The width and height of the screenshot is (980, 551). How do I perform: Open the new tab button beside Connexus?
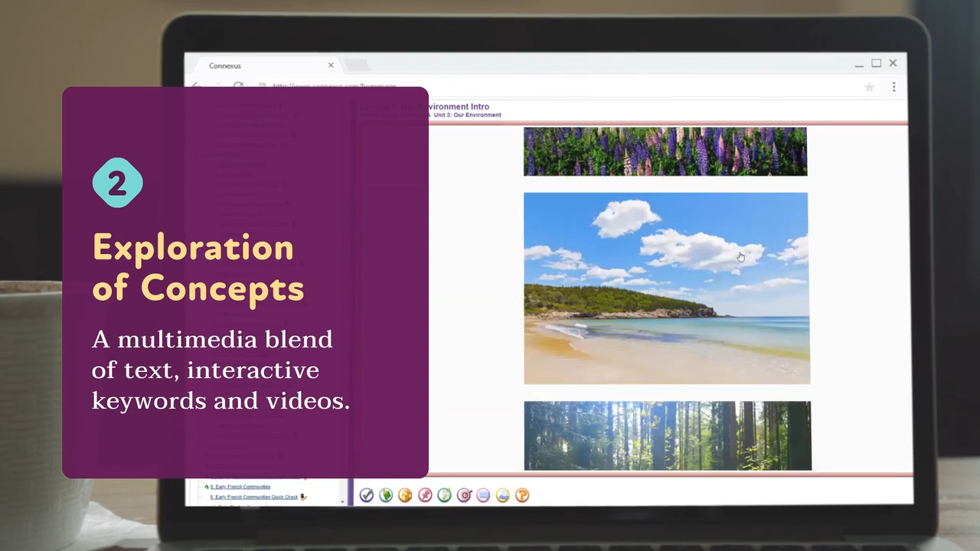coord(357,65)
